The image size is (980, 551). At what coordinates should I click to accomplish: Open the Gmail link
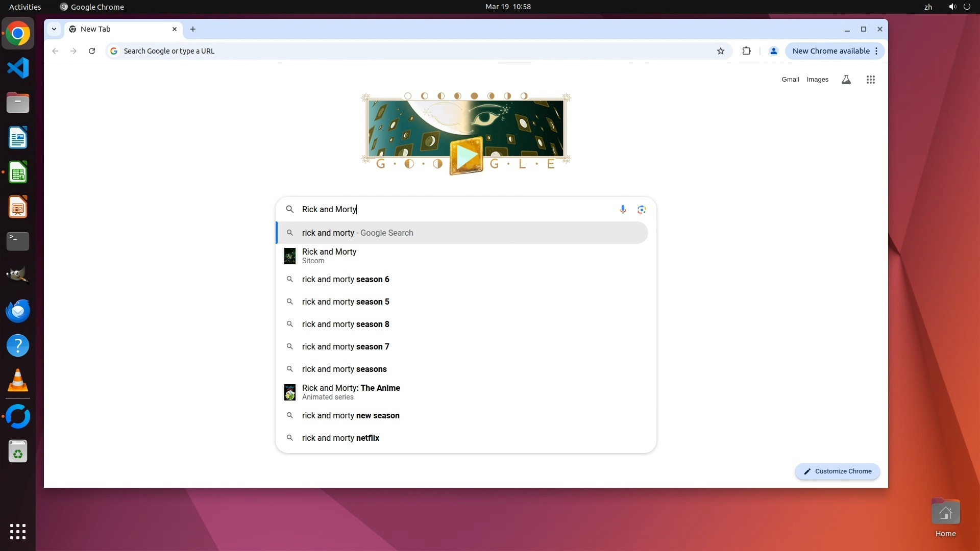click(790, 80)
